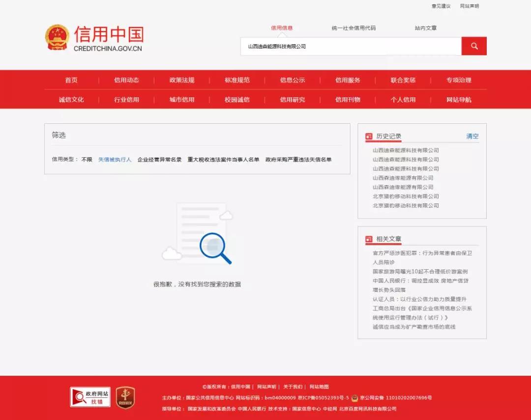Click the 信用中国 national emblem logo

pyautogui.click(x=57, y=37)
